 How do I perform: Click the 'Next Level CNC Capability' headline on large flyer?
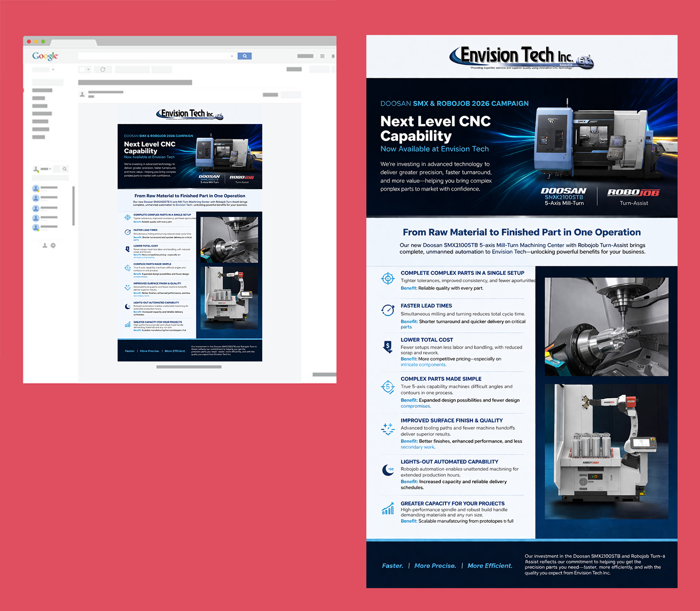435,128
